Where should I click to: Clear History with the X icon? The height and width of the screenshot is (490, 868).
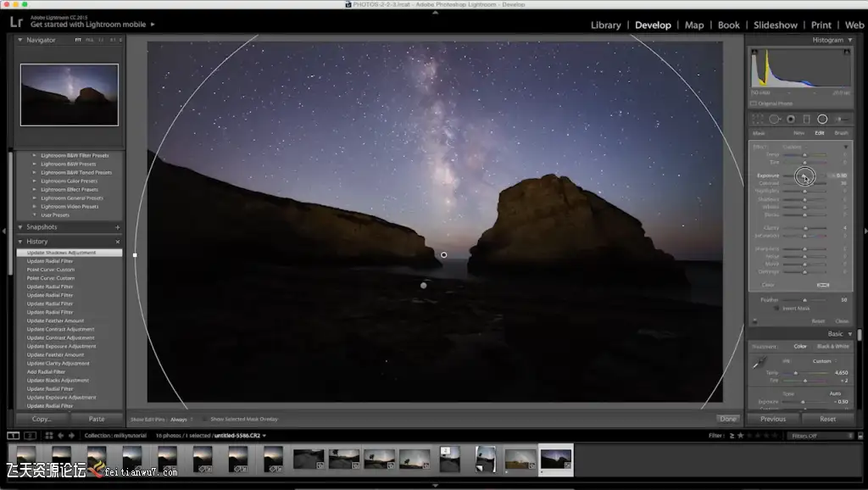(117, 242)
